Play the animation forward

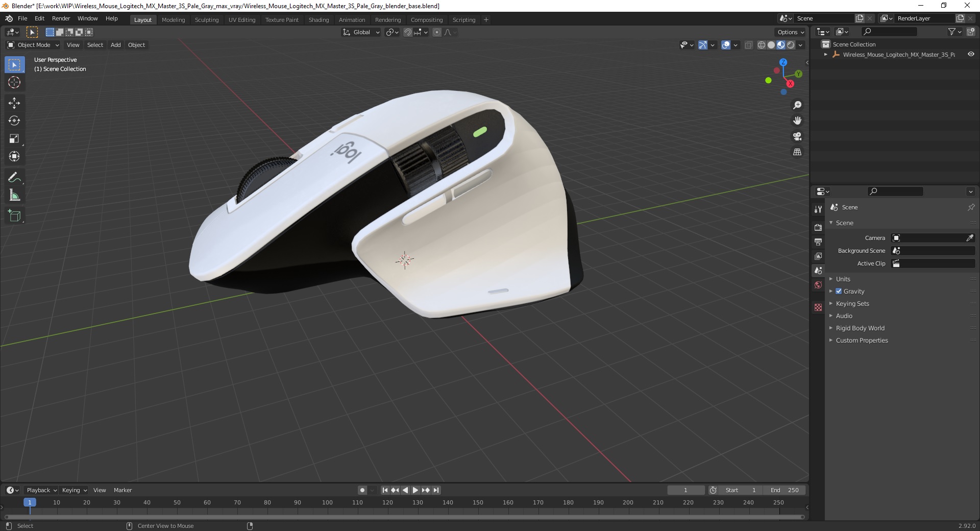pos(415,490)
